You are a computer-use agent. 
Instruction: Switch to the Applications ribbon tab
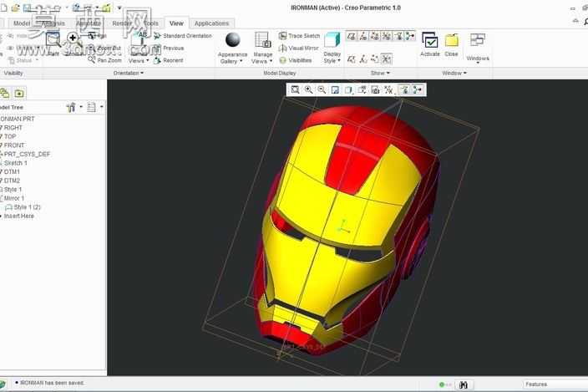(x=211, y=23)
